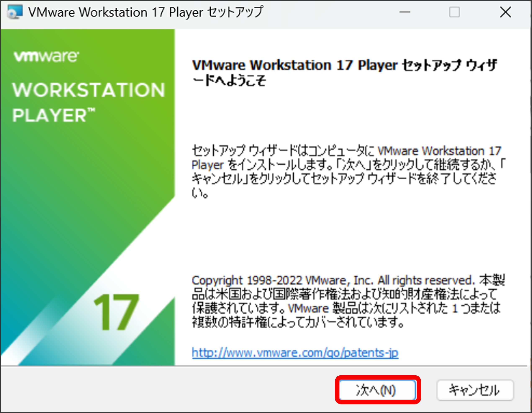The image size is (532, 413).
Task: Click the window title text セットアップ
Action: coord(236,12)
